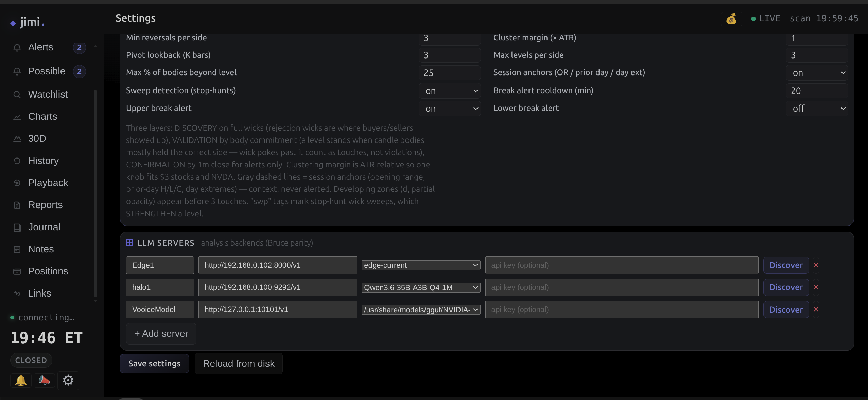Click the http://127.0.0.1:10101/v1 URL field
Viewport: 868px width, 400px height.
[x=278, y=310]
